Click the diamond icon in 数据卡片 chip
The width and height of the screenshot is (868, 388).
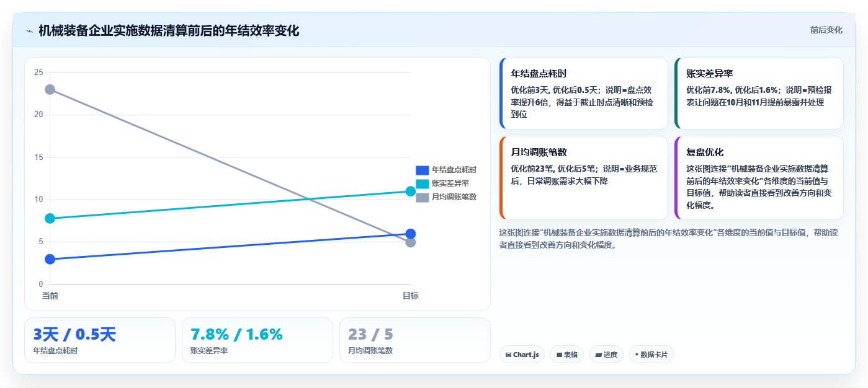(x=637, y=355)
